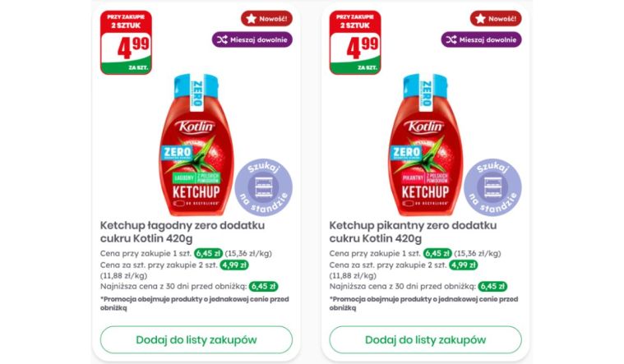Screen dimensions: 624x364
Task: Open Ketchup pikantny zero dodatku cukru title
Action: (x=413, y=232)
